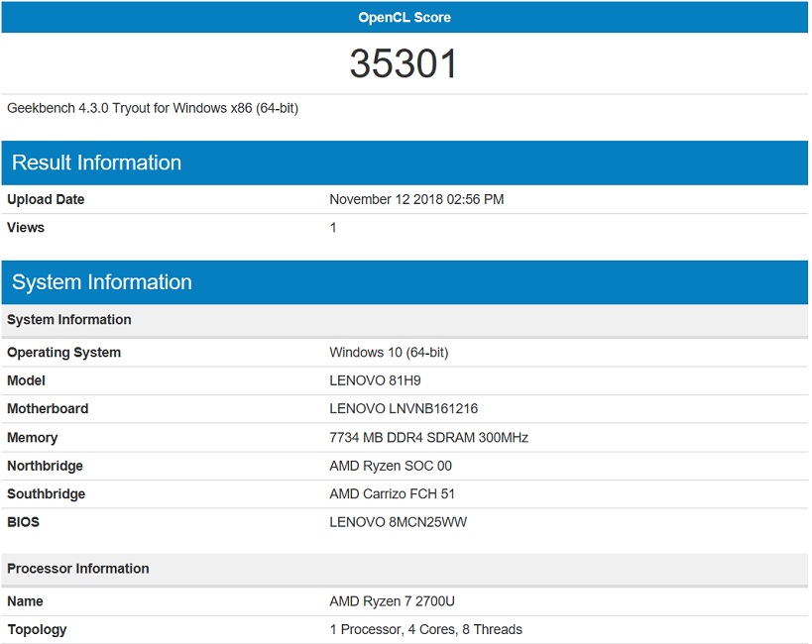Click the 7734 MB DDR4 SDRAM memory value
812x644 pixels.
(428, 438)
